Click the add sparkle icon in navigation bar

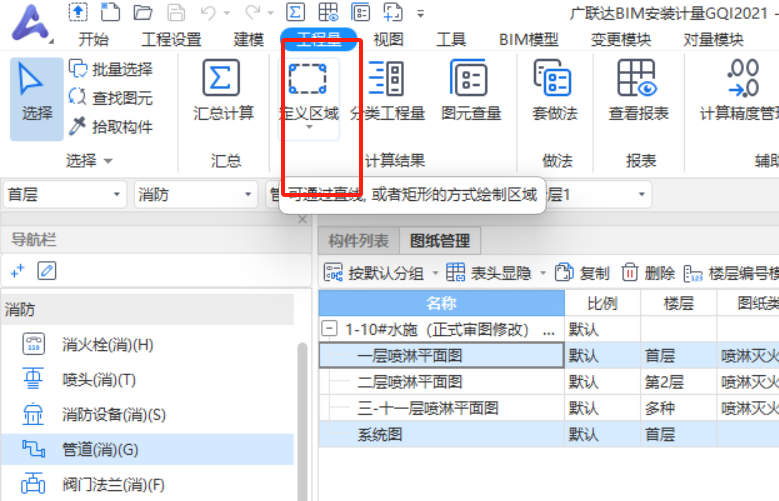[17, 271]
